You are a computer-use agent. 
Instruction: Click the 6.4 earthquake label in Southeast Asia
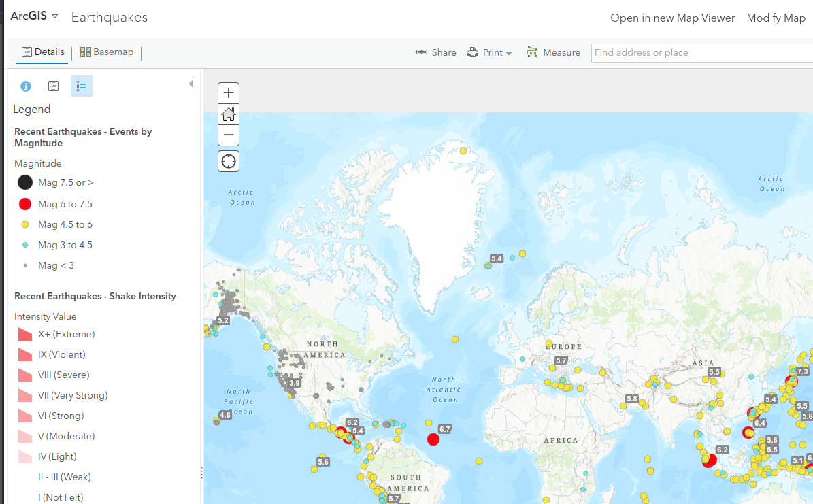(760, 423)
